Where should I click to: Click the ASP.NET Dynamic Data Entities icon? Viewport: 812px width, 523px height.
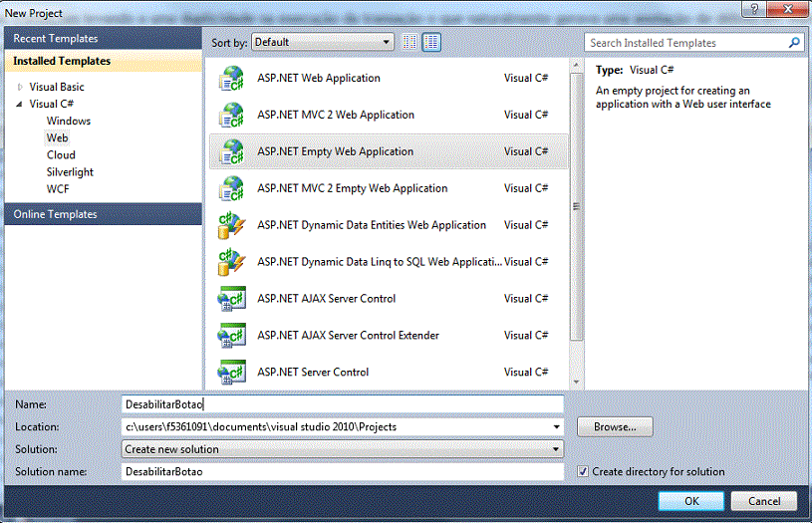coord(231,226)
